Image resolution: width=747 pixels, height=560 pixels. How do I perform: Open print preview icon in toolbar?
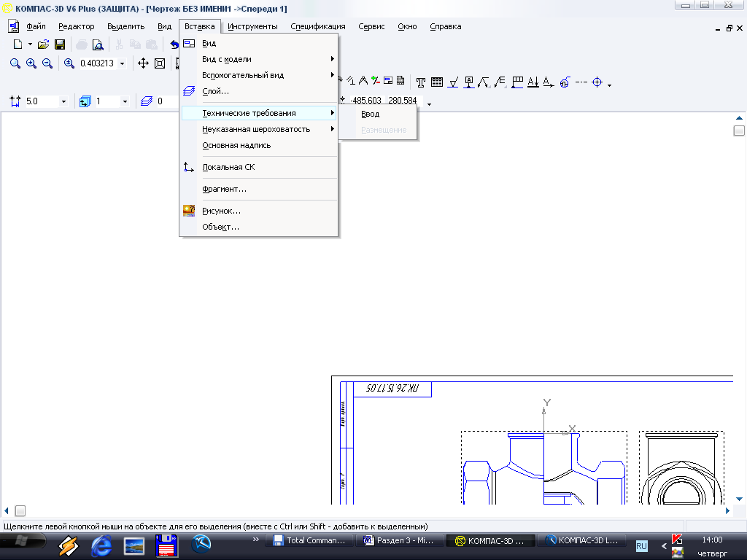(x=98, y=44)
